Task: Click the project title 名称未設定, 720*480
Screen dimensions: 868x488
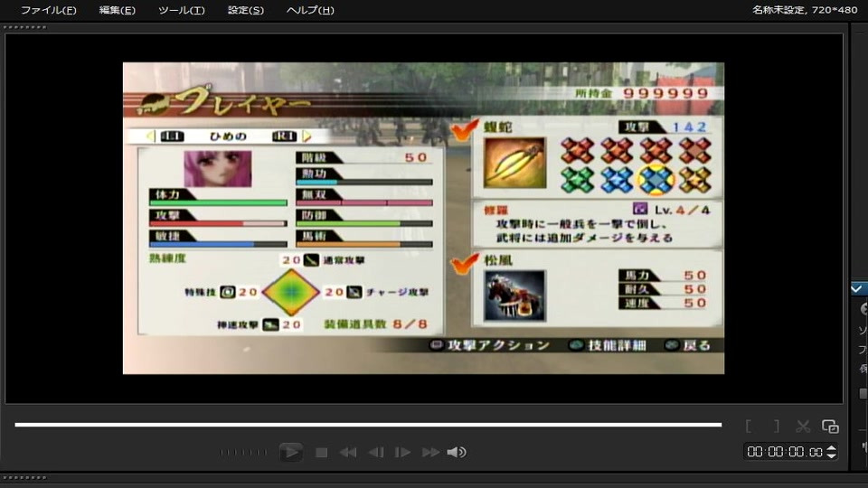Action: (805, 10)
